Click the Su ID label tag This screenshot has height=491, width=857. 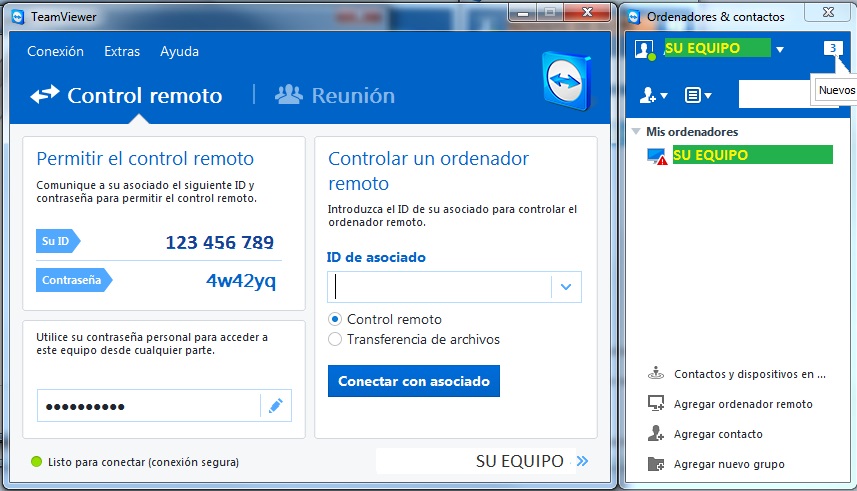point(58,241)
